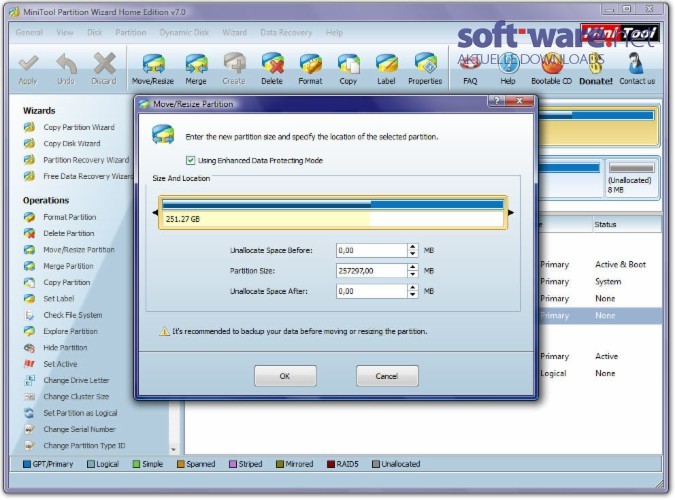Screen dimensions: 675x500
Task: Decrease Unallocate Space Before value
Action: tap(412, 254)
